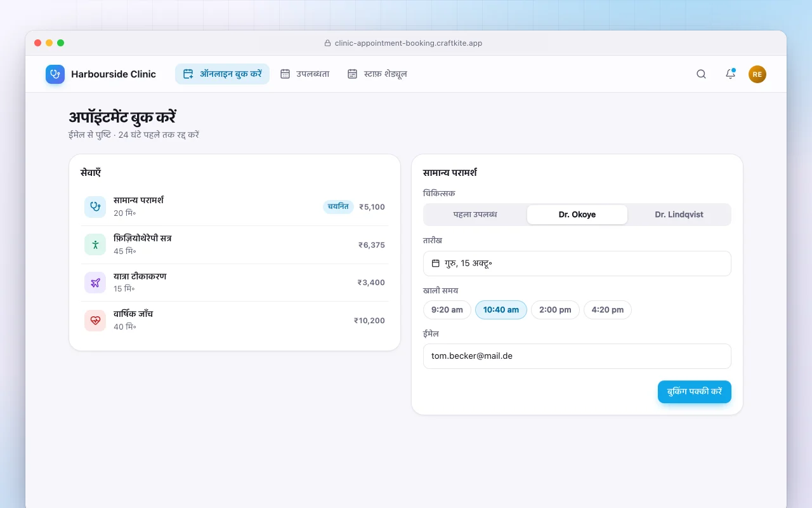Click the बुकिंग पक्की करें button
The width and height of the screenshot is (812, 508).
pyautogui.click(x=695, y=392)
